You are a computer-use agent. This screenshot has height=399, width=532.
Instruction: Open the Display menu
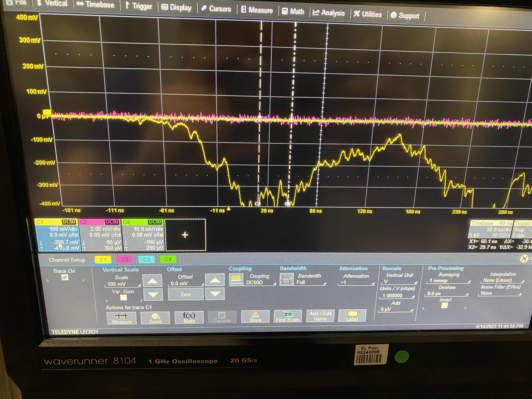[x=176, y=8]
